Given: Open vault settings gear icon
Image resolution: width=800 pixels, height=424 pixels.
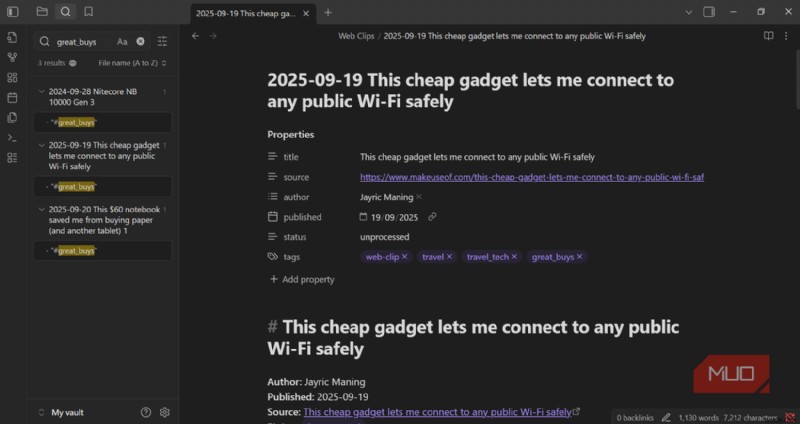Looking at the screenshot, I should coord(164,412).
